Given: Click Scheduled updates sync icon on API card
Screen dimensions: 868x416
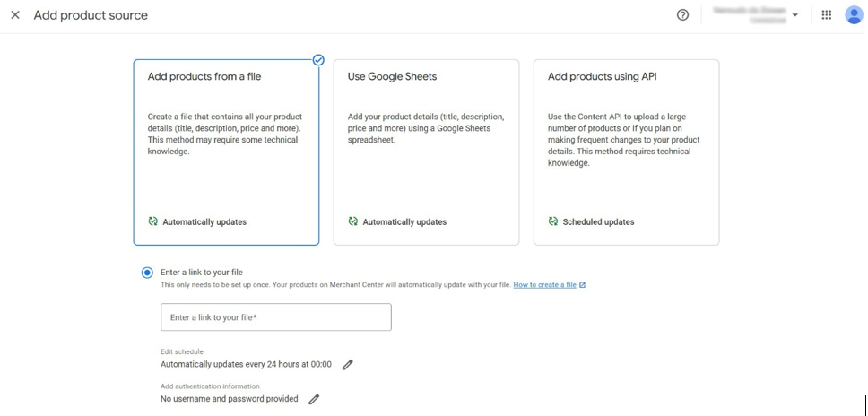Looking at the screenshot, I should click(552, 221).
